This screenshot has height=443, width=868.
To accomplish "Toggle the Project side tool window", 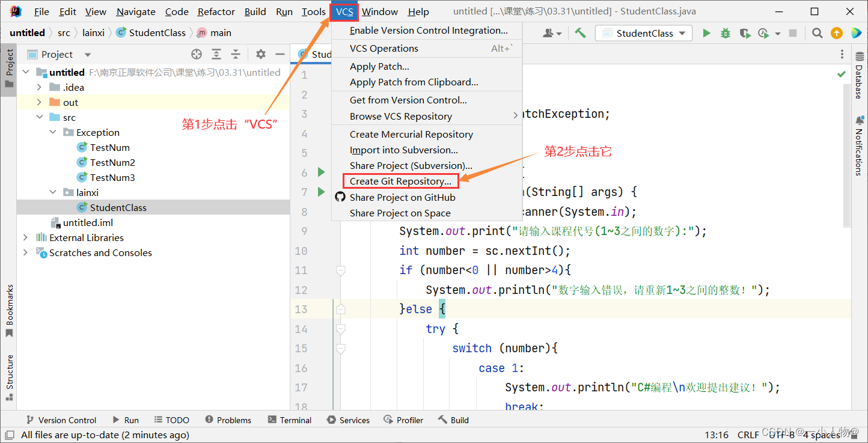I will pyautogui.click(x=9, y=69).
